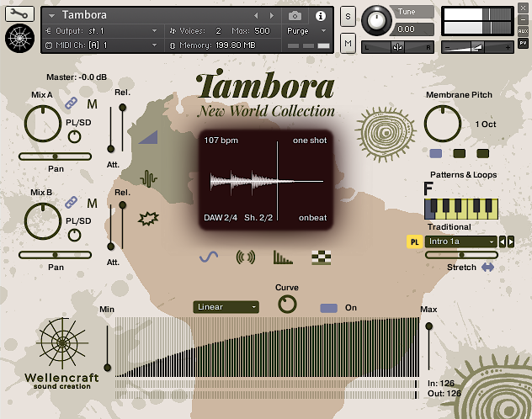Click the Mix B link chain icon

tap(71, 202)
